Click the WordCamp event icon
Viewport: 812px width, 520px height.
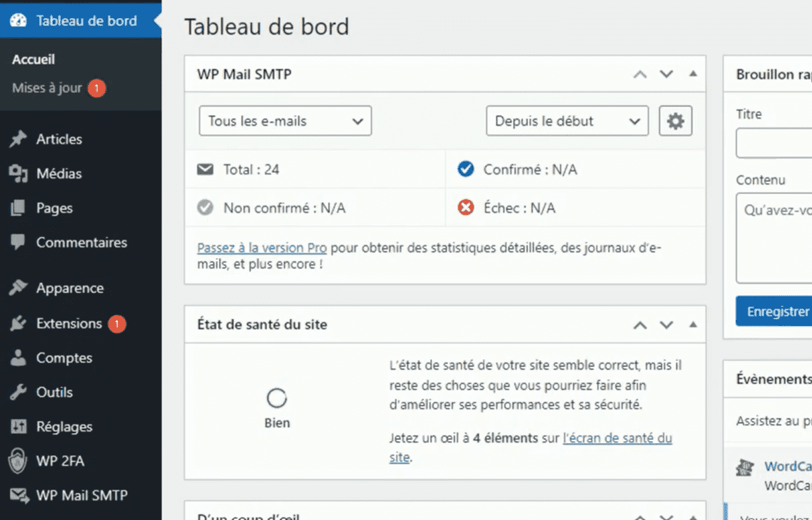[744, 467]
